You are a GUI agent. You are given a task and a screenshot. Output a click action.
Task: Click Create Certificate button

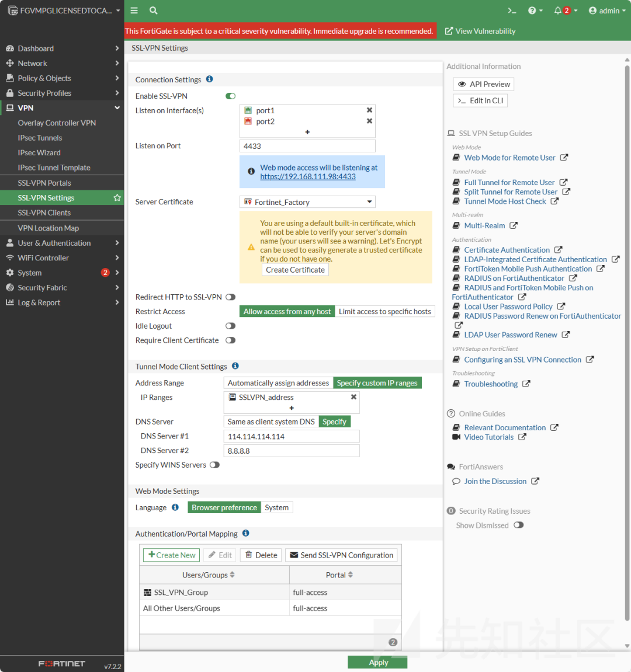coord(295,270)
